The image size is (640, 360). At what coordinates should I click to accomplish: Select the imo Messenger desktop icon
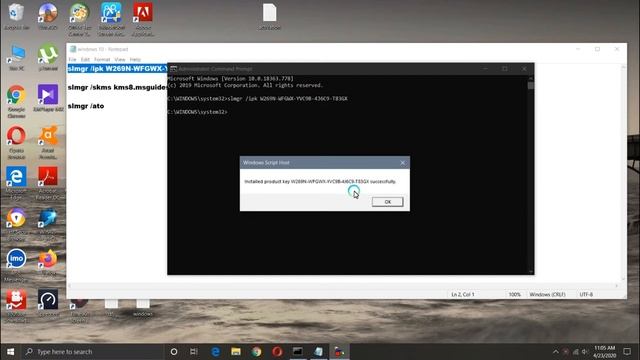16,265
